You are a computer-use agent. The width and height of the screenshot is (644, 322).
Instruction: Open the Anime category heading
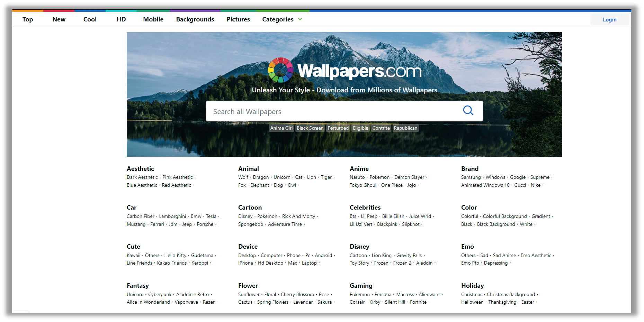point(359,169)
